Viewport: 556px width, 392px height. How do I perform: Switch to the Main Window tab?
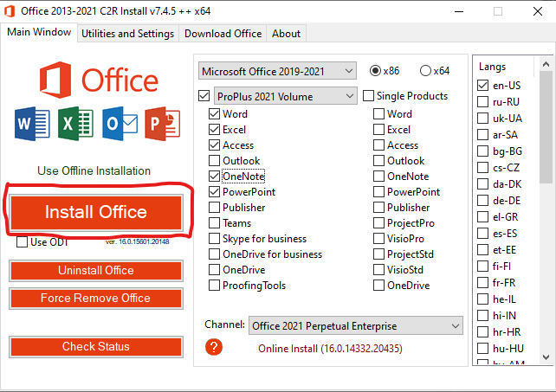click(x=39, y=32)
